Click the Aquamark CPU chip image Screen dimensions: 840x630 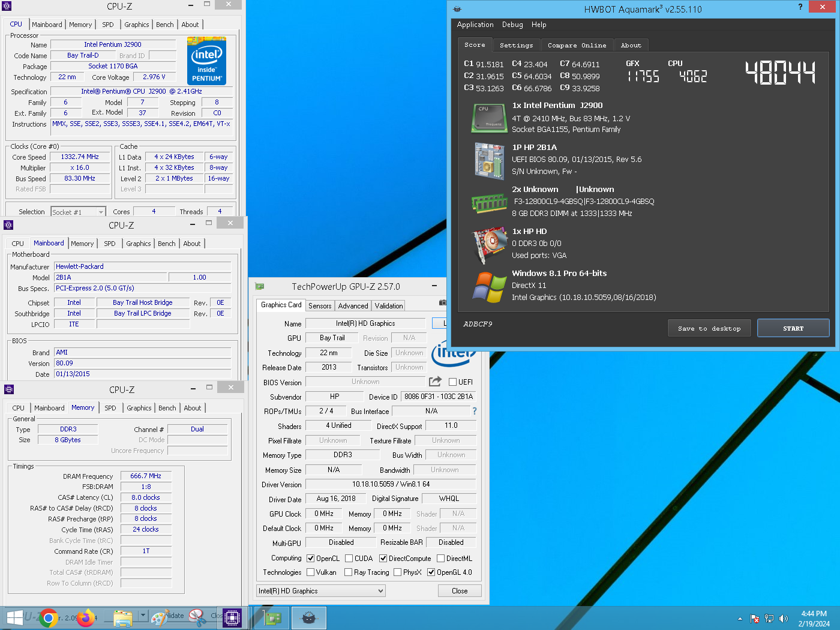pyautogui.click(x=490, y=118)
